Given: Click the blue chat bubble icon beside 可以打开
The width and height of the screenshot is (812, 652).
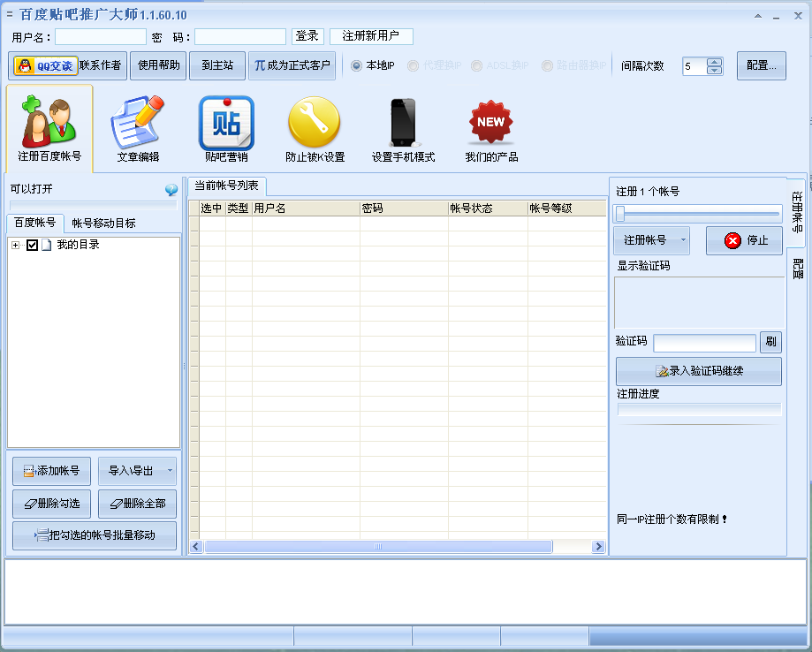Looking at the screenshot, I should [x=171, y=190].
